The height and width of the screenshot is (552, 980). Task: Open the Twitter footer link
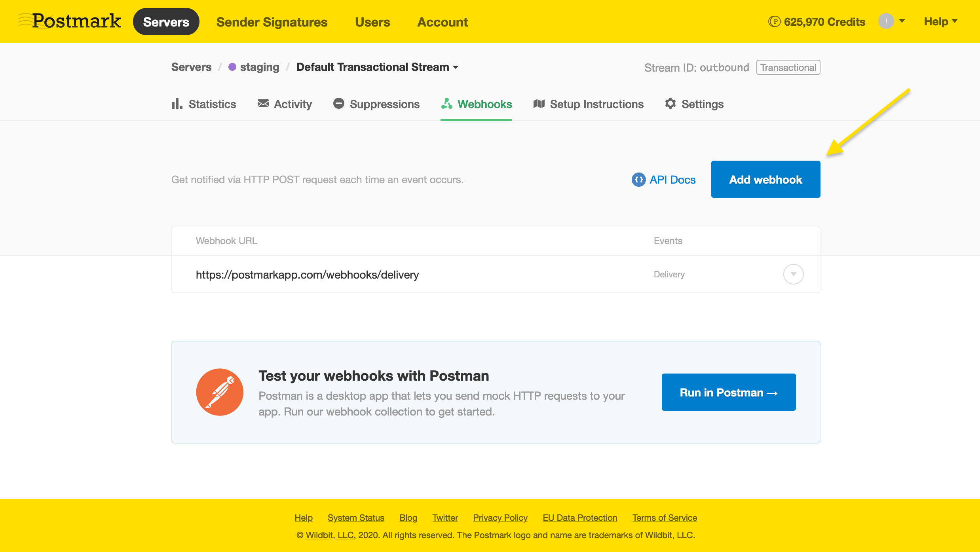point(445,518)
